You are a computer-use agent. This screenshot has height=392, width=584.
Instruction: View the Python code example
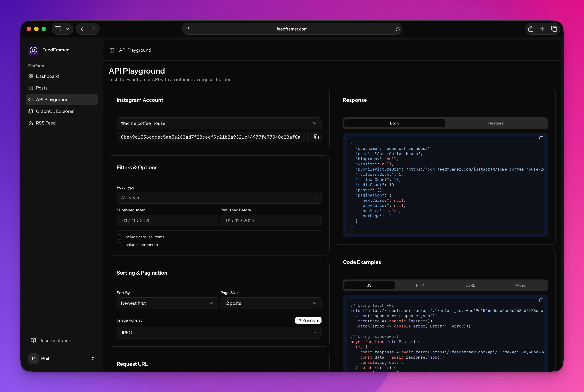click(x=521, y=285)
